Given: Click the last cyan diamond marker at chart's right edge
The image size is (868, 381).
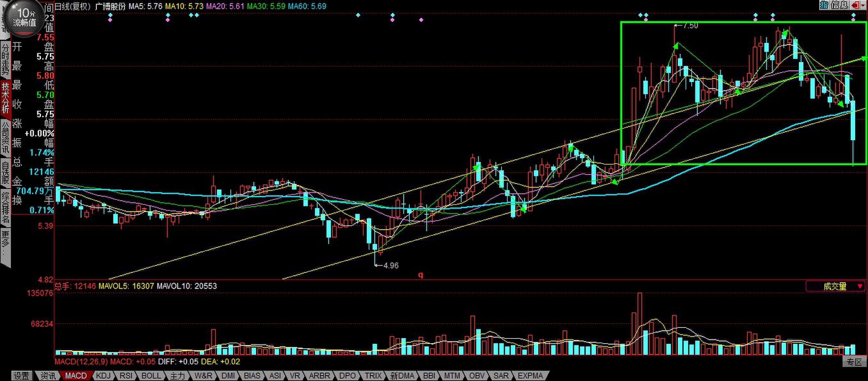Looking at the screenshot, I should click(x=854, y=15).
